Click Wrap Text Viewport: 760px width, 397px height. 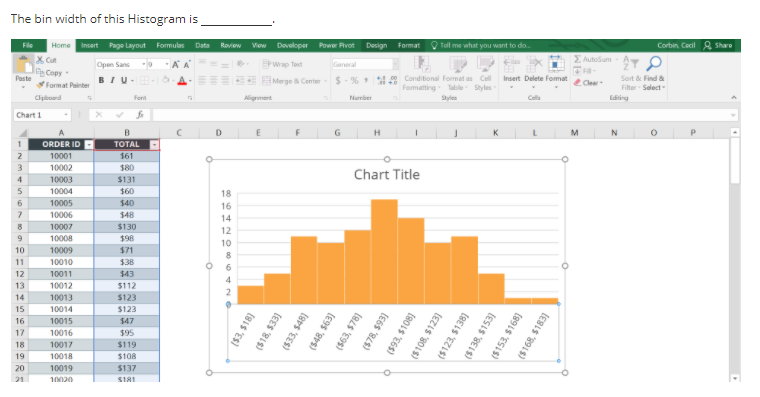pos(283,64)
